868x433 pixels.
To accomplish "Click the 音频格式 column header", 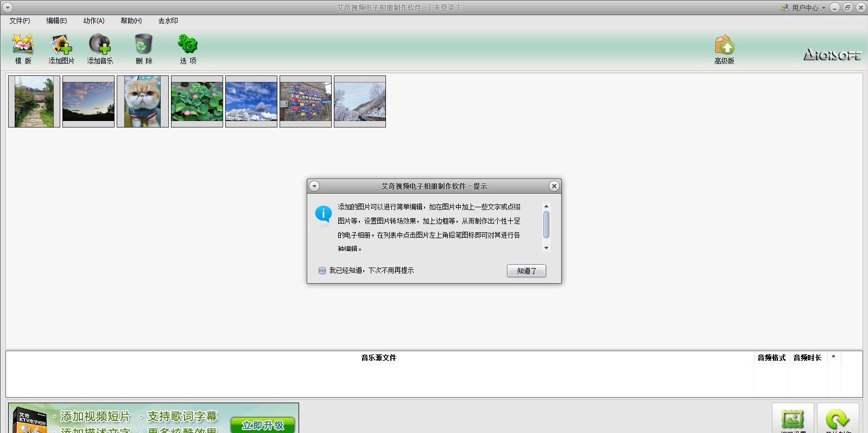I will [x=771, y=358].
